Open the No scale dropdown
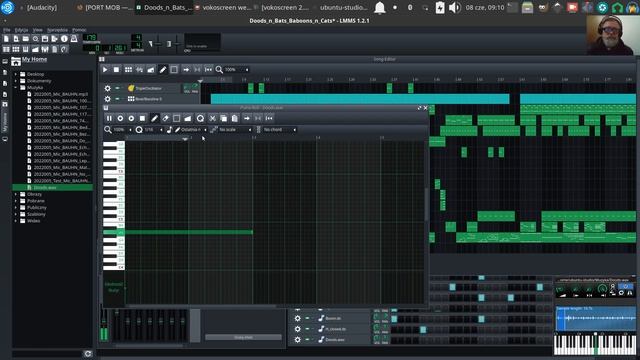This screenshot has height=360, width=640. pos(235,130)
